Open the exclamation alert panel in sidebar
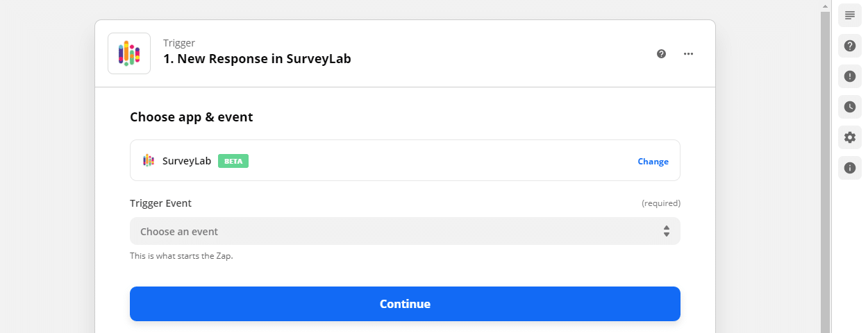868x333 pixels. click(849, 76)
